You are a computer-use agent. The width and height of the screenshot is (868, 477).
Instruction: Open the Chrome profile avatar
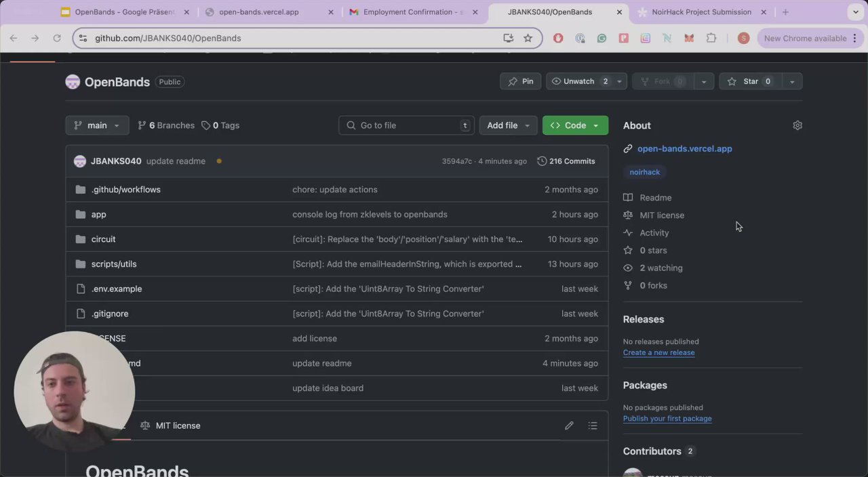coord(743,38)
